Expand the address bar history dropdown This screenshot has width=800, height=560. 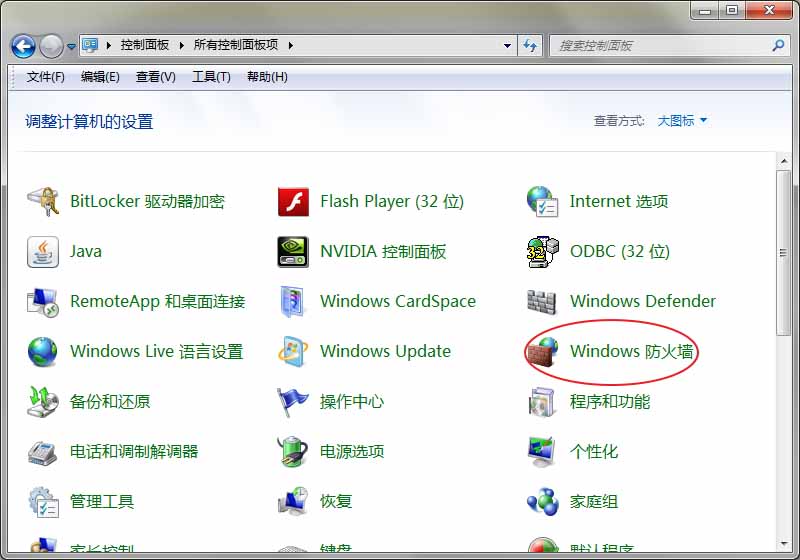tap(507, 45)
